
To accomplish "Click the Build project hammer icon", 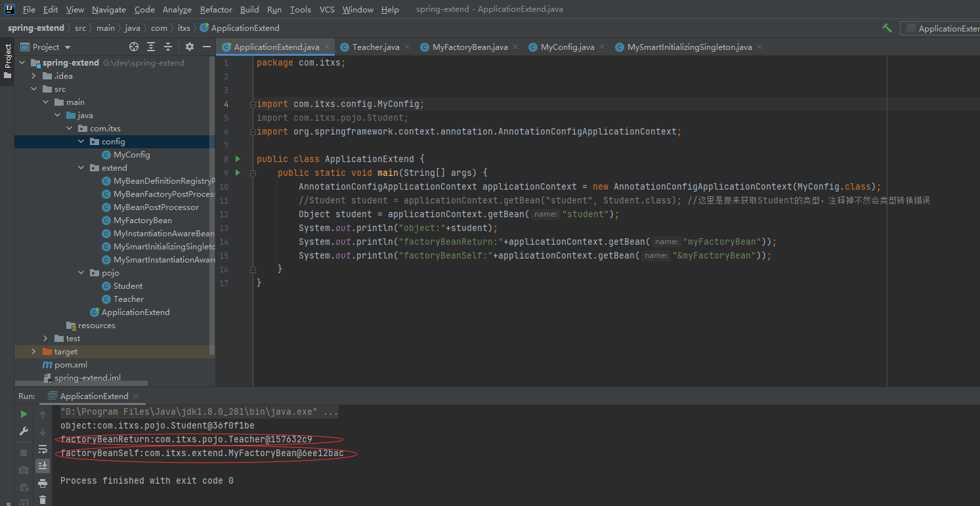I will [x=887, y=28].
